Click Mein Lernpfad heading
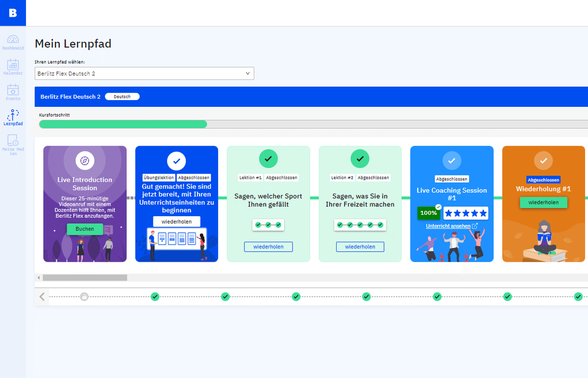Viewport: 588px width, 378px height. click(x=73, y=44)
